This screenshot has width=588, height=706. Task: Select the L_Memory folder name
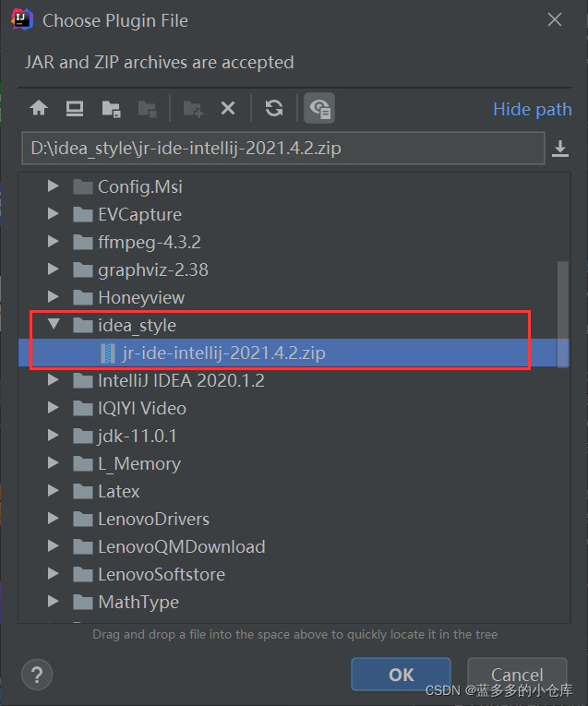tap(139, 464)
